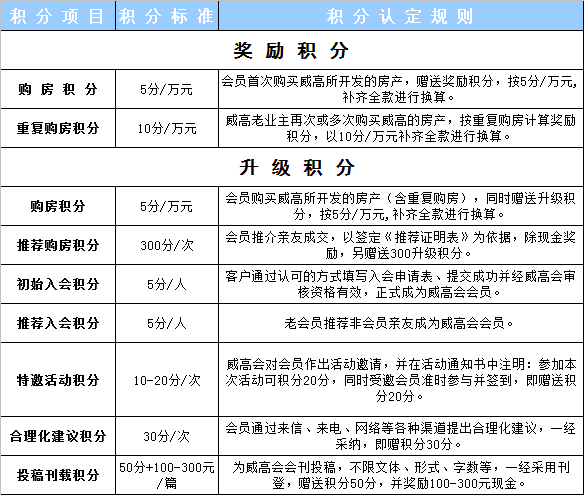The height and width of the screenshot is (495, 584).
Task: Click the rule text mentioning 推荐证明表
Action: 400,245
